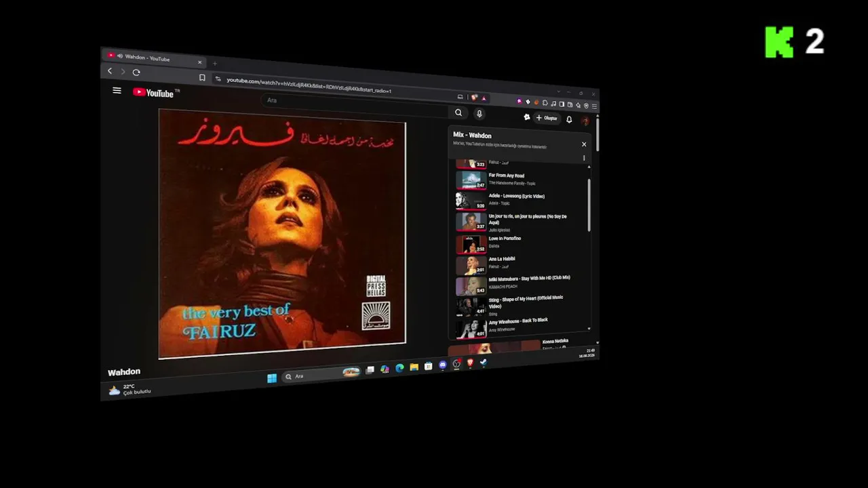Open the YouTube account avatar menu

[x=586, y=121]
